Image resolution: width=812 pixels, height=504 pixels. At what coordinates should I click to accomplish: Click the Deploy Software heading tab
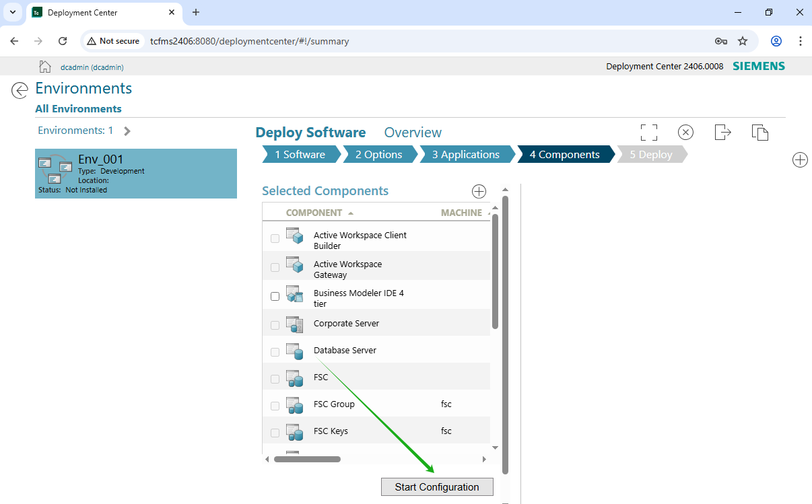(x=310, y=133)
